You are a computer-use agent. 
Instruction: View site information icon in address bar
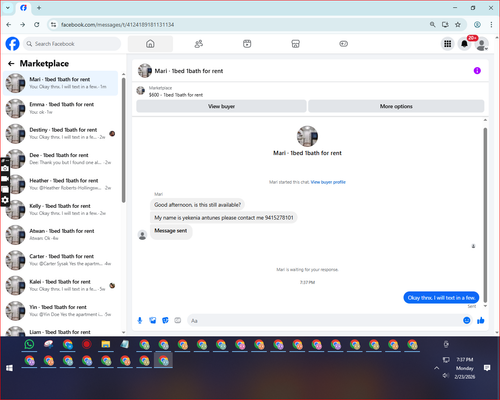(x=53, y=25)
